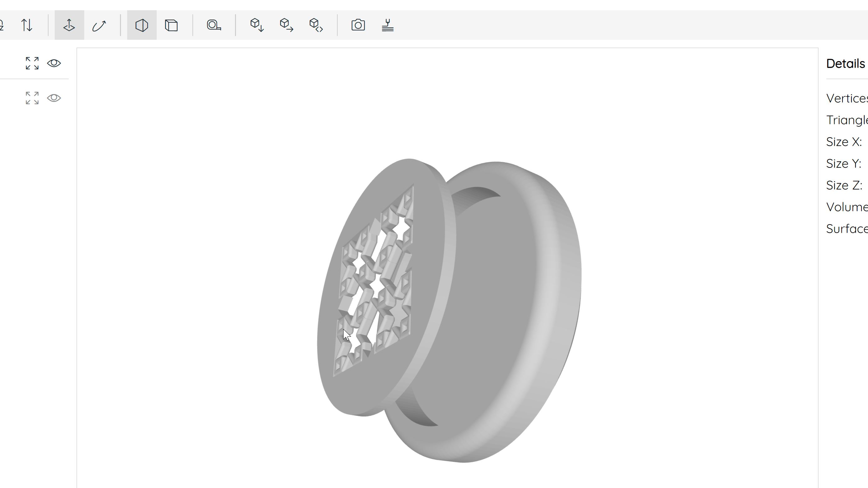
Task: Fit second (dimmed) mesh row to window
Action: pyautogui.click(x=32, y=98)
